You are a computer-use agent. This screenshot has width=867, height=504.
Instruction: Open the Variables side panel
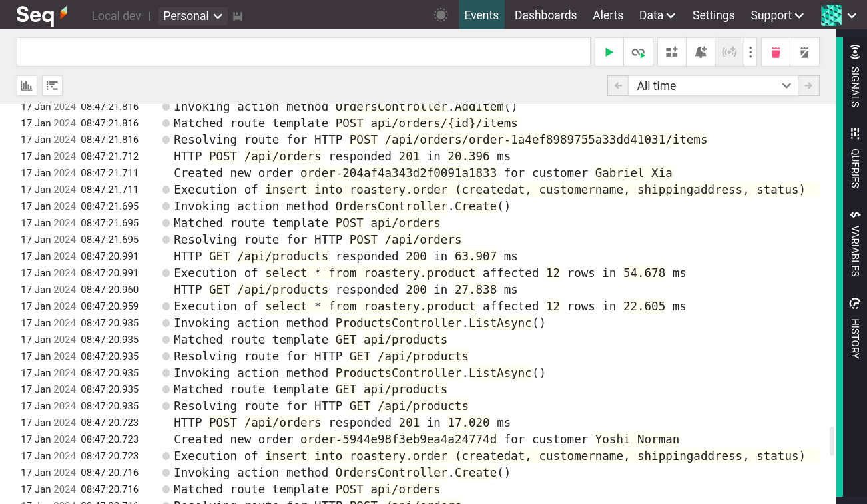(x=855, y=243)
